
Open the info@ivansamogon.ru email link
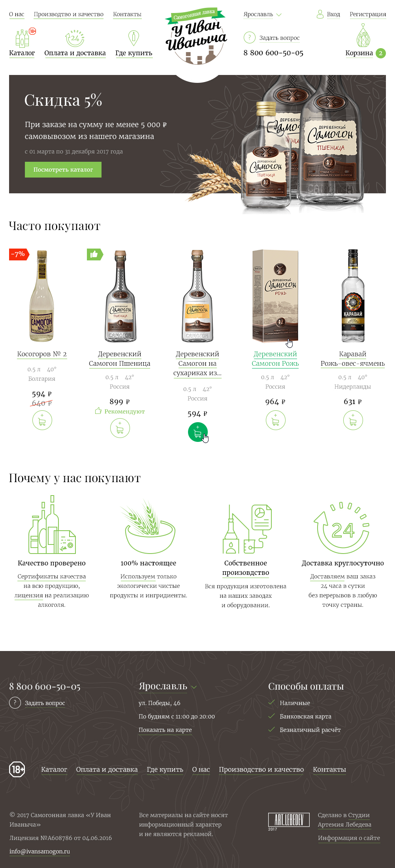click(39, 851)
